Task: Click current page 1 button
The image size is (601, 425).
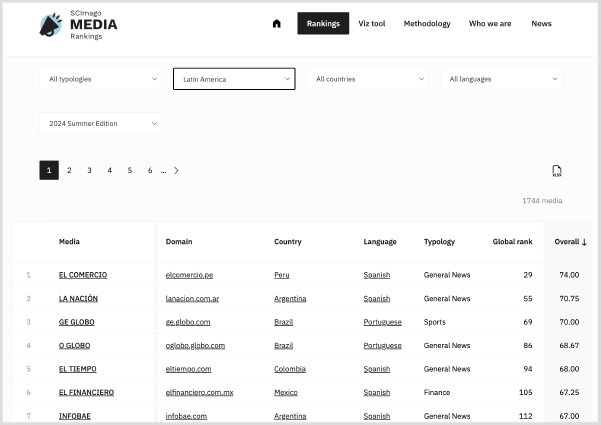Action: [49, 170]
